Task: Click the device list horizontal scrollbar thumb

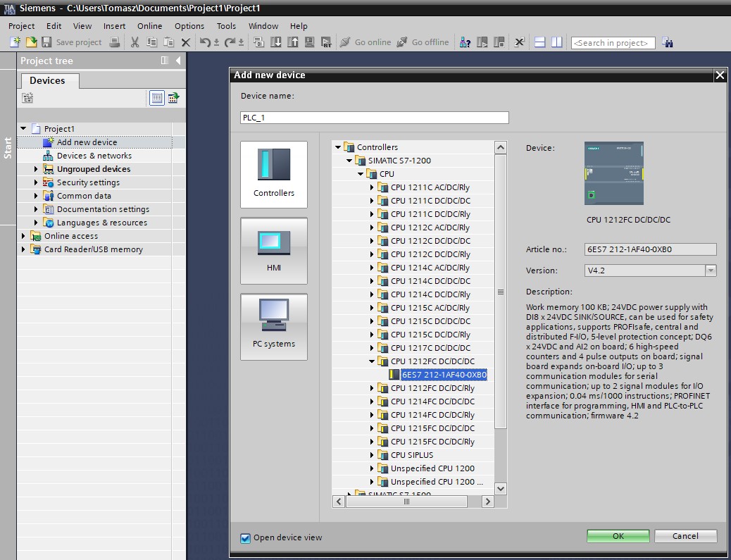Action: 406,502
